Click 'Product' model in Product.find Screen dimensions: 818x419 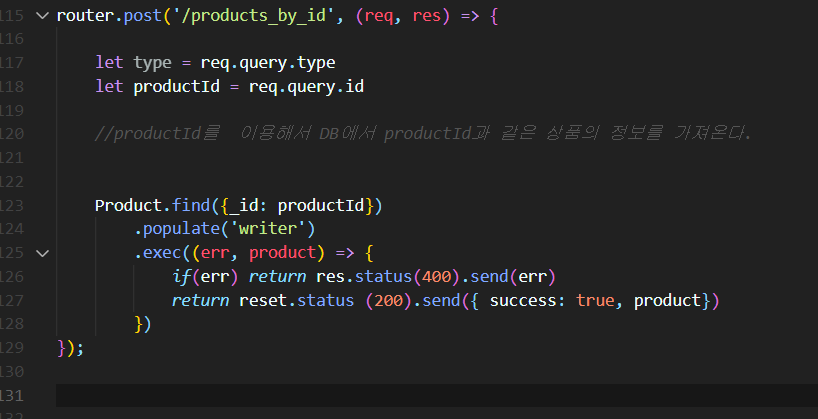coord(129,206)
